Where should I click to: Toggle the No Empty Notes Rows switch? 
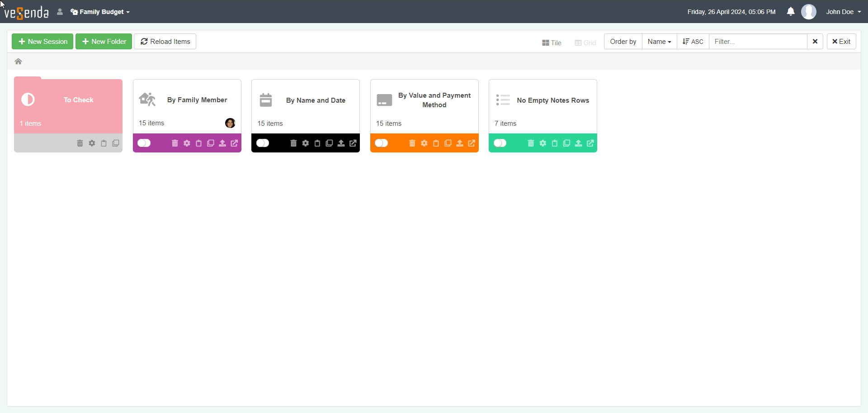click(500, 143)
